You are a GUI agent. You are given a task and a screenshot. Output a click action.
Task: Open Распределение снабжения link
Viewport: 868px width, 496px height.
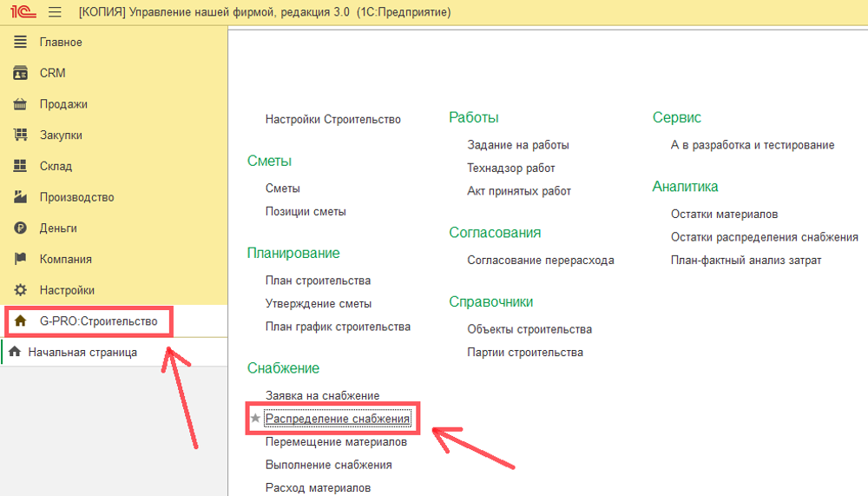coord(337,419)
